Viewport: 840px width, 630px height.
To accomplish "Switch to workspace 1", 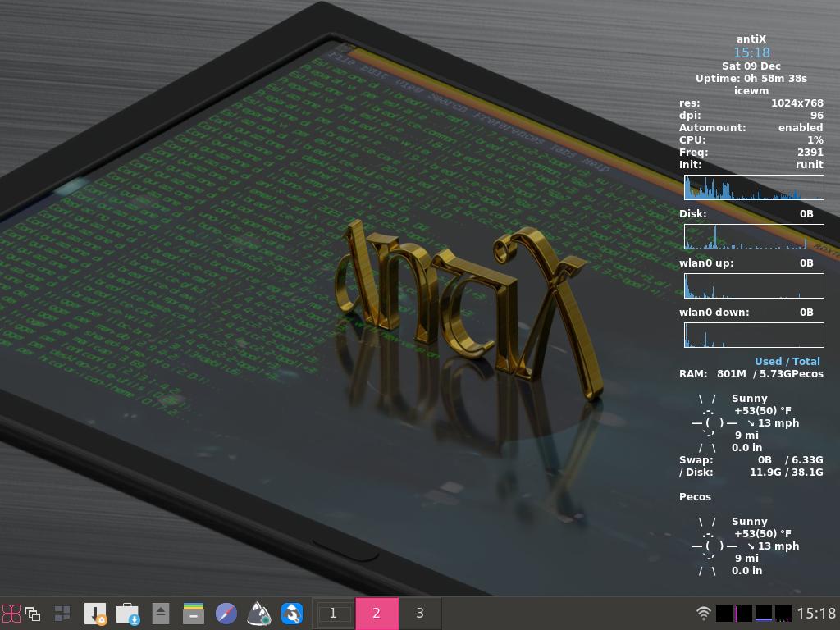I will point(333,614).
